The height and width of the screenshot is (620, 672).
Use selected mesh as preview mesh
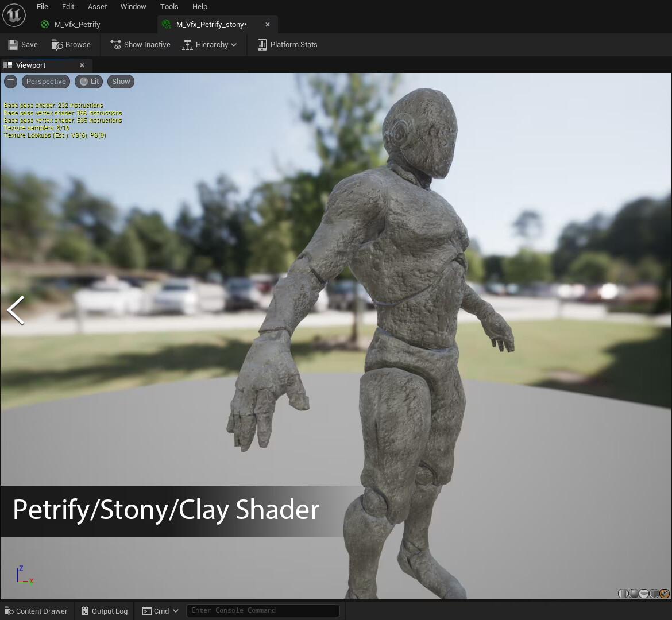coord(665,594)
